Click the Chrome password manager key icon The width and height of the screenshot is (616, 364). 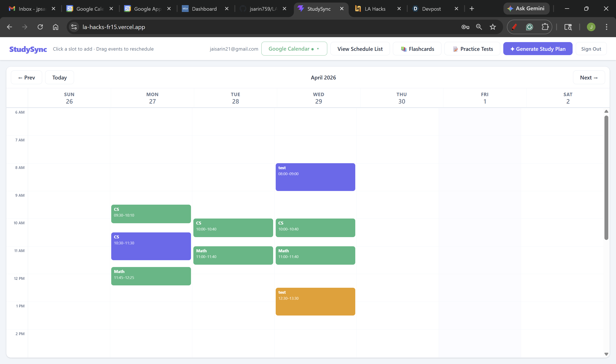[x=465, y=27]
